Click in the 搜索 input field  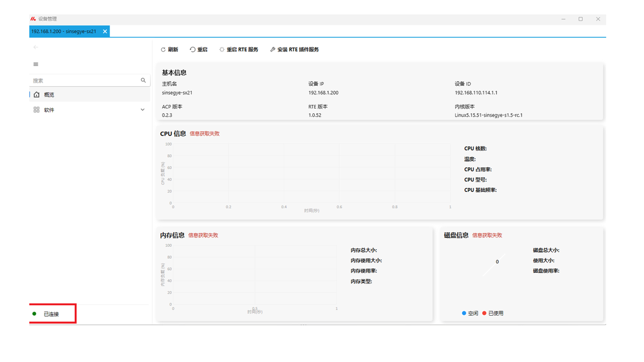click(84, 80)
